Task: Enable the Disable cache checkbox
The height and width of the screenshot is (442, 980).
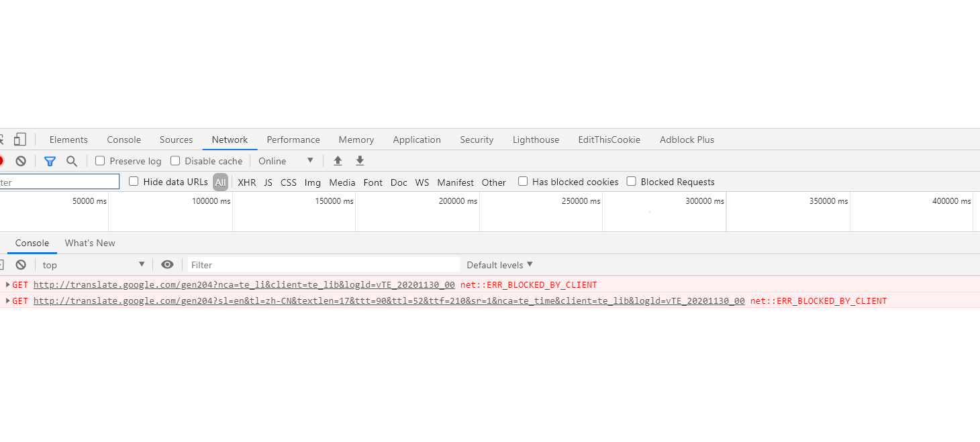Action: point(175,161)
